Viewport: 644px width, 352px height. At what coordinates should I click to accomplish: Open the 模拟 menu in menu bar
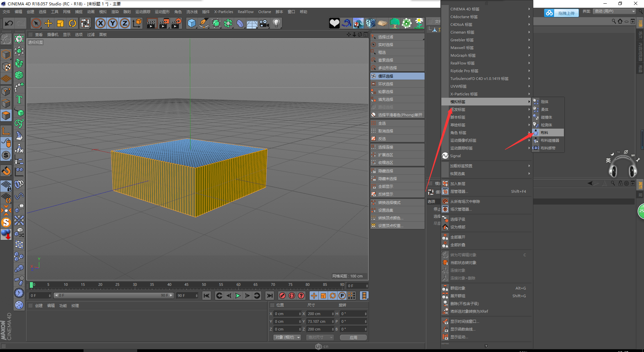pyautogui.click(x=103, y=12)
